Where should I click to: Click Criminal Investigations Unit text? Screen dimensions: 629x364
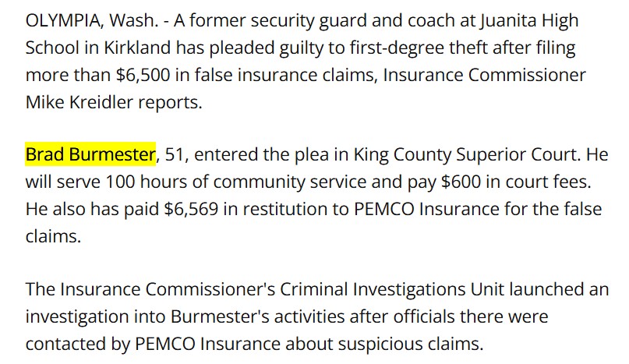coord(392,289)
